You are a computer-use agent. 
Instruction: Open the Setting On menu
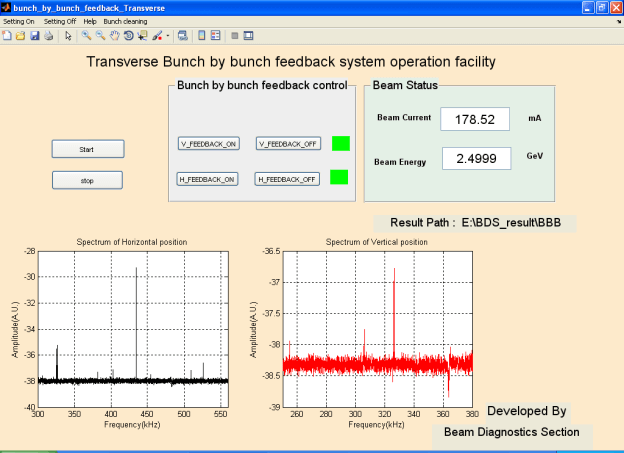click(x=18, y=21)
